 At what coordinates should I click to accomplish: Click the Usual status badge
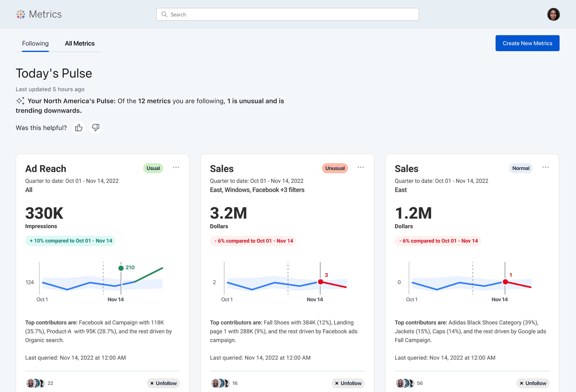click(153, 168)
